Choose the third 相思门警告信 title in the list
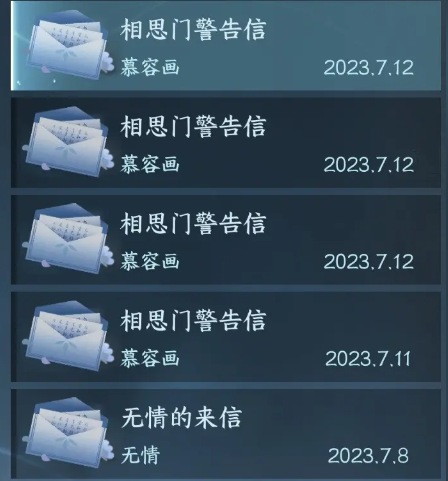Image resolution: width=448 pixels, height=481 pixels. tap(193, 224)
